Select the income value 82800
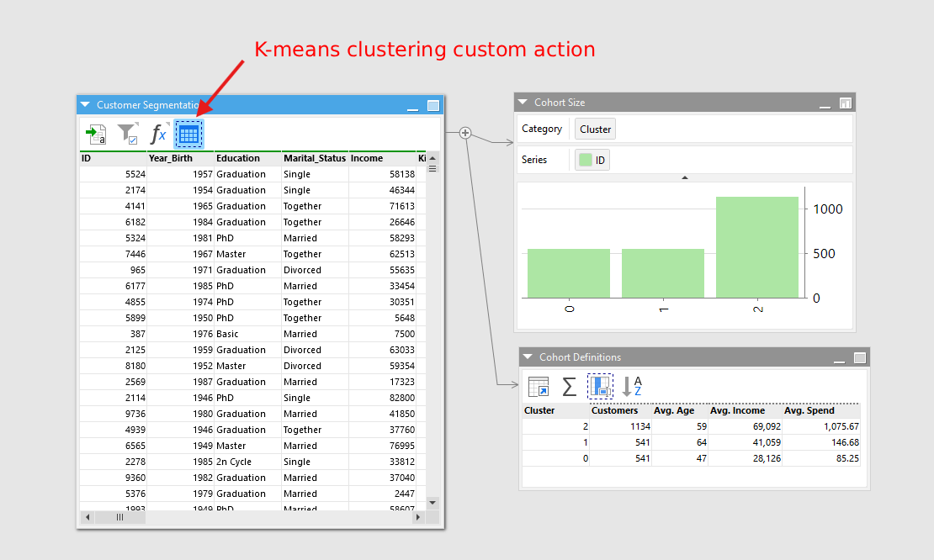The width and height of the screenshot is (934, 560). coord(382,398)
